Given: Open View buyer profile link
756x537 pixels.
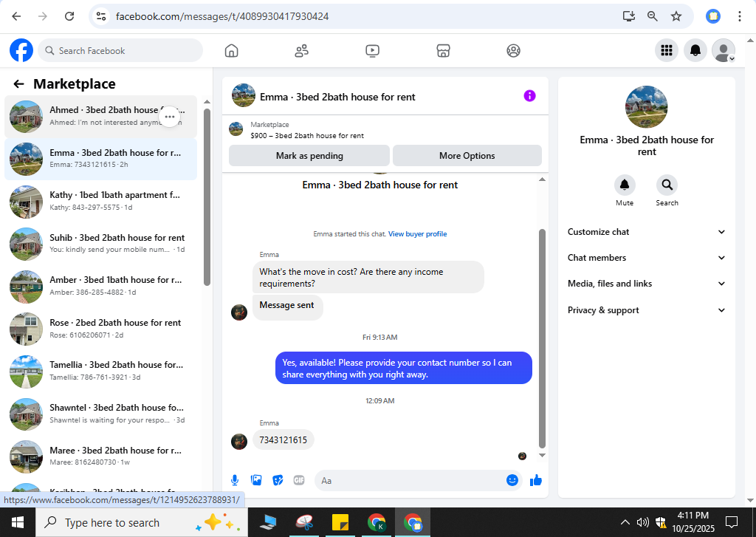Looking at the screenshot, I should click(418, 234).
